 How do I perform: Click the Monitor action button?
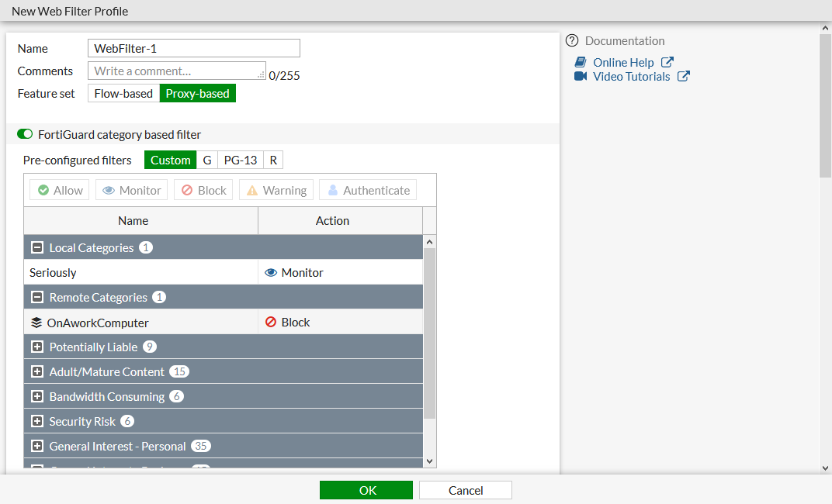pos(132,190)
